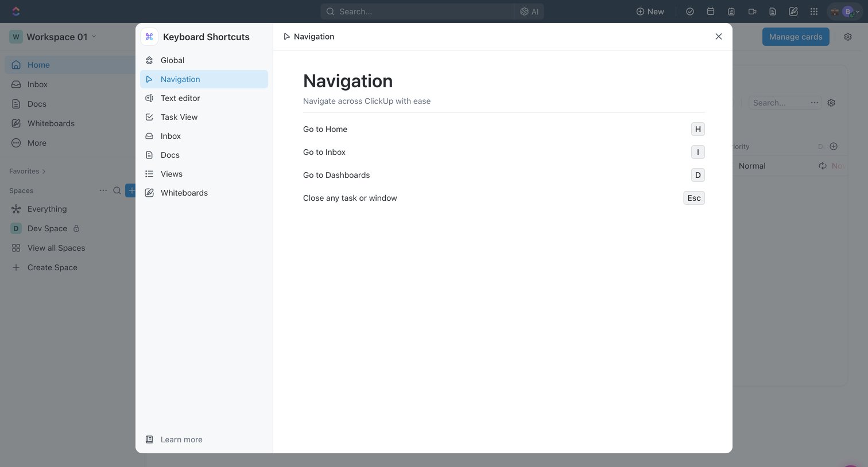This screenshot has width=868, height=467.
Task: Go to Home in the sidebar
Action: click(70, 65)
